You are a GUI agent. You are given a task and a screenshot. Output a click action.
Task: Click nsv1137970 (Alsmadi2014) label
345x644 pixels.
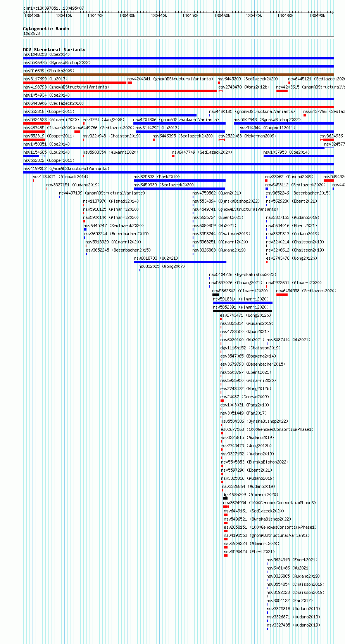(111, 201)
